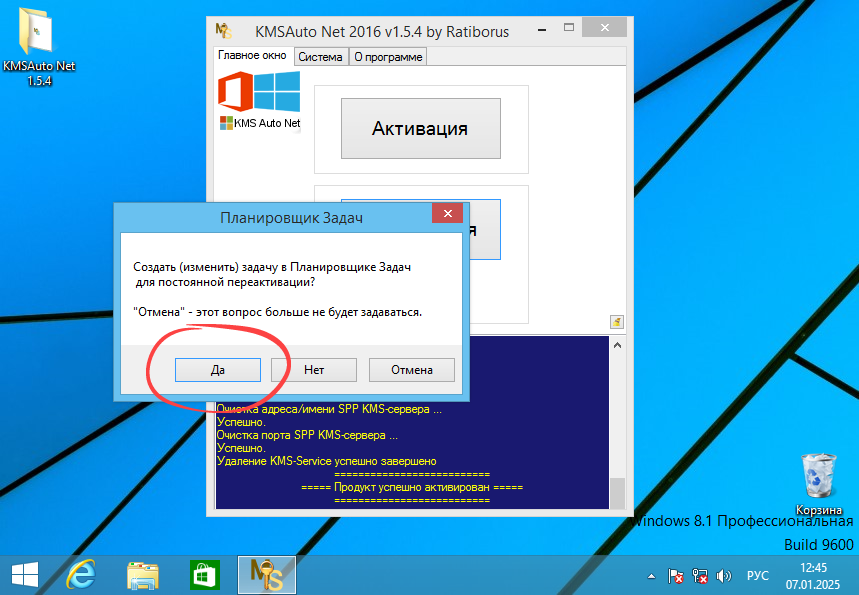Viewport: 859px width, 595px height.
Task: Open Windows Store from the taskbar
Action: coord(205,575)
